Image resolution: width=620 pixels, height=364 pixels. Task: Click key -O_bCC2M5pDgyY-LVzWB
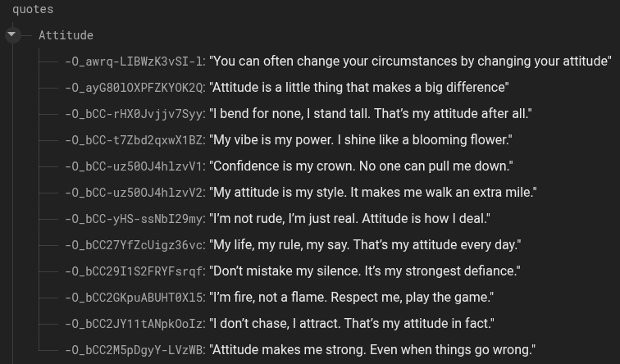[134, 350]
